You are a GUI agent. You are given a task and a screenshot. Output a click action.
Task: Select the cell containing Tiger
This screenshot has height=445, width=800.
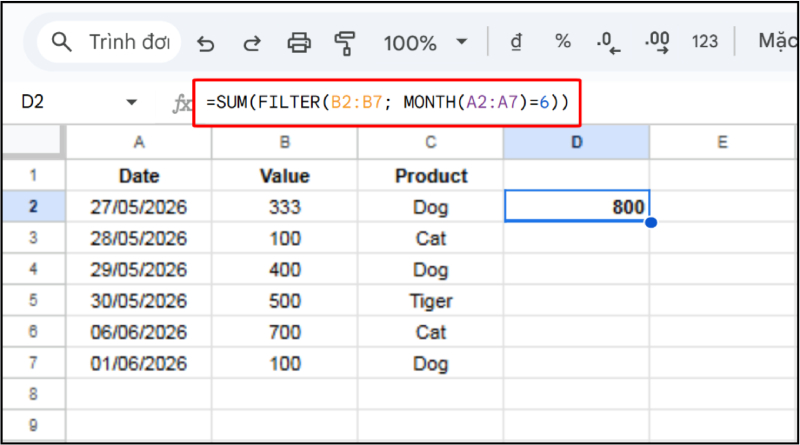(431, 301)
